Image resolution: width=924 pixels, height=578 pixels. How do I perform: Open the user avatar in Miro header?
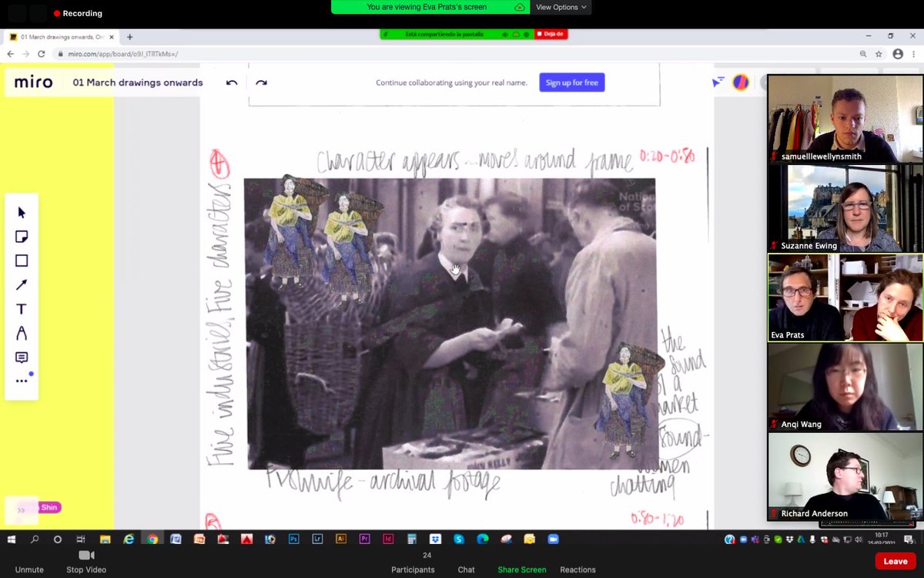coord(741,82)
